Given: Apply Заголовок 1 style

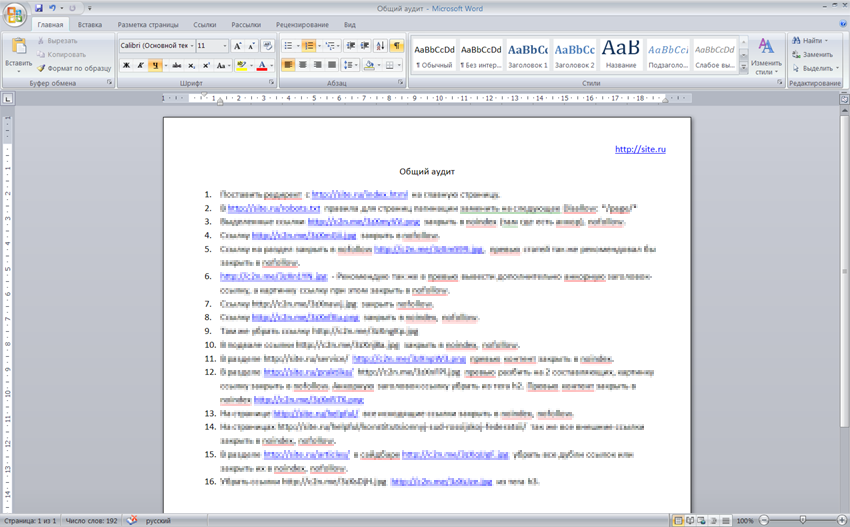Looking at the screenshot, I should tap(527, 55).
